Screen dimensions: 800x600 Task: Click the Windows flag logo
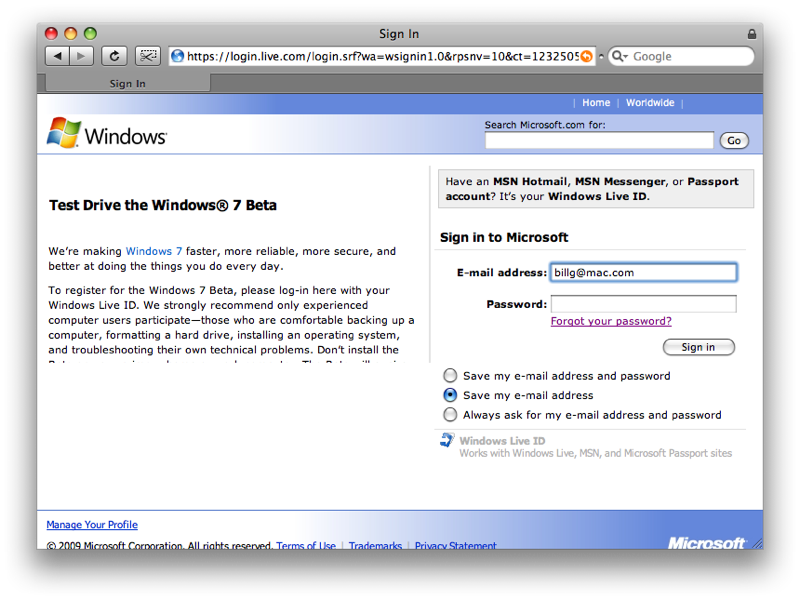(64, 133)
